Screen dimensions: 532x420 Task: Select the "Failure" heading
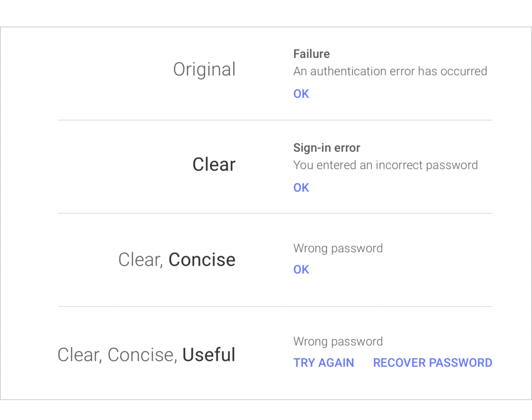point(311,54)
